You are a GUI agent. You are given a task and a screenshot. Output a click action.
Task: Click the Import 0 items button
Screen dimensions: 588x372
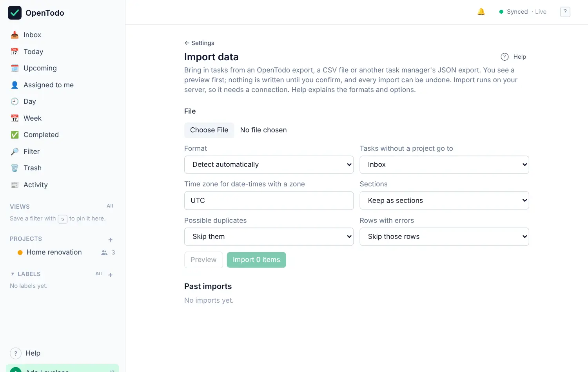pos(256,260)
